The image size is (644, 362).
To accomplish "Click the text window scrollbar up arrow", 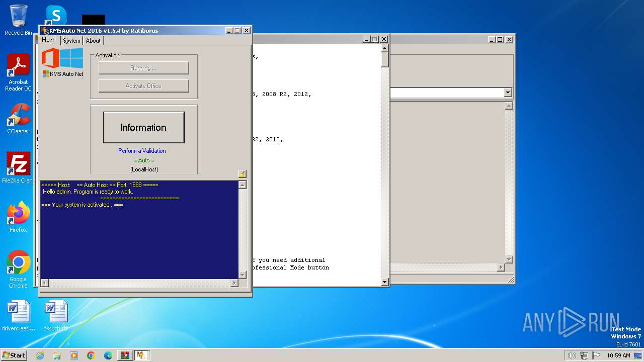I will [x=385, y=49].
